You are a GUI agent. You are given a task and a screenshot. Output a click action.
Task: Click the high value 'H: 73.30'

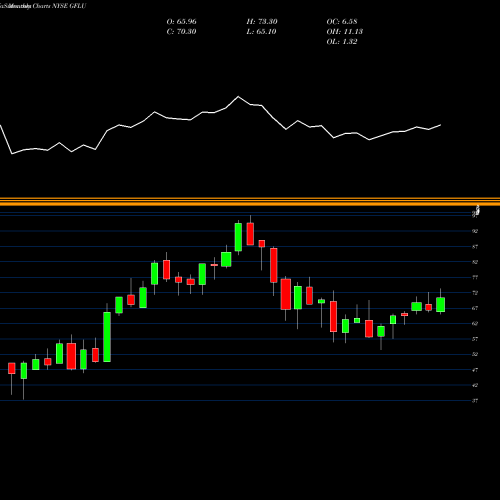(262, 22)
